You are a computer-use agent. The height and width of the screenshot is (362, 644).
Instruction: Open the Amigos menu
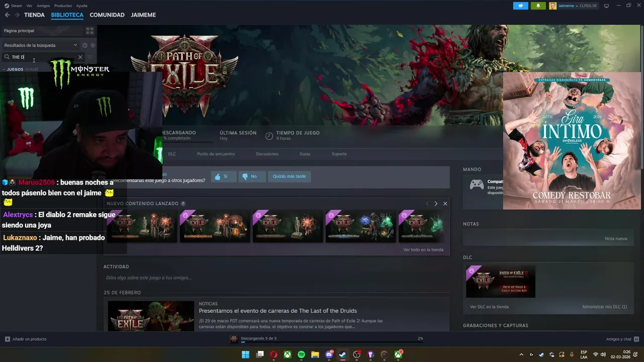43,6
